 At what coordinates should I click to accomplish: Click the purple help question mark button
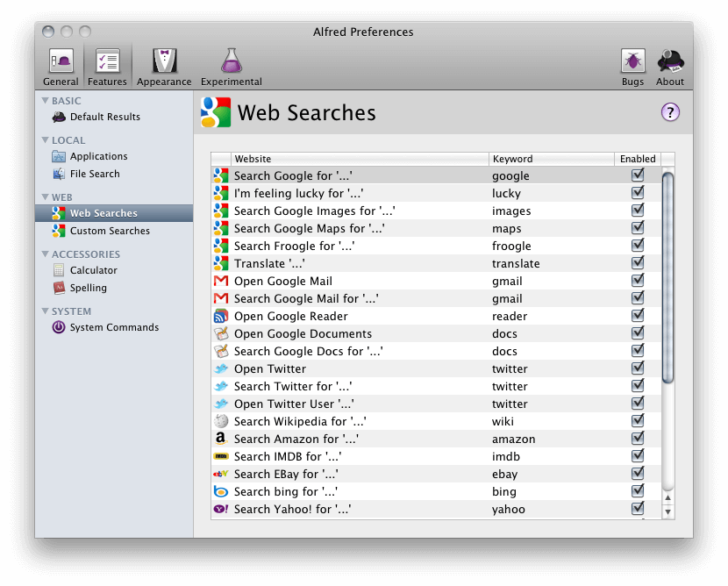pyautogui.click(x=669, y=112)
